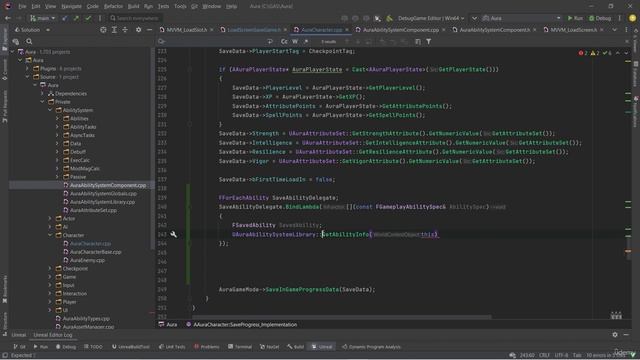Expand the Abilities folder
The image size is (640, 360).
pyautogui.click(x=58, y=118)
